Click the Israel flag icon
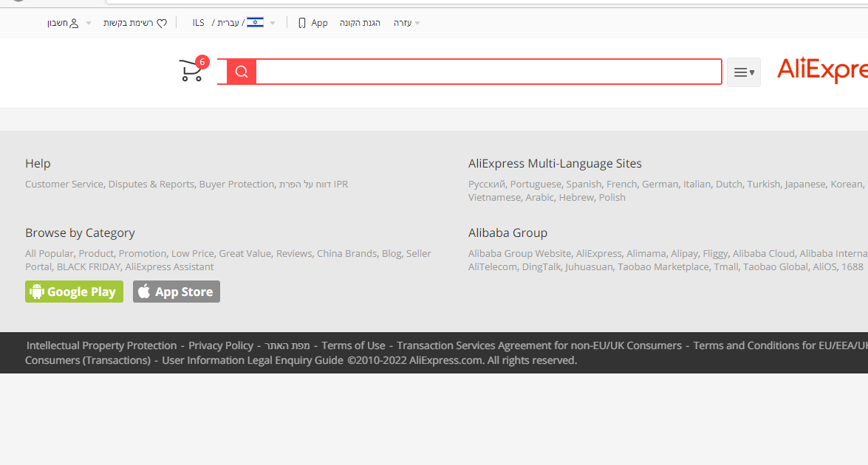Viewport: 868px width, 465px height. point(255,22)
